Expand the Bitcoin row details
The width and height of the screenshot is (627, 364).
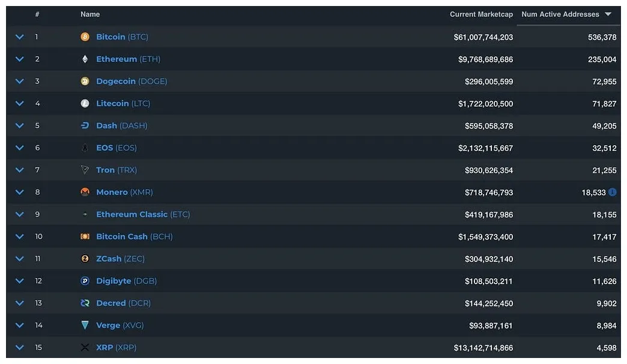click(x=19, y=37)
